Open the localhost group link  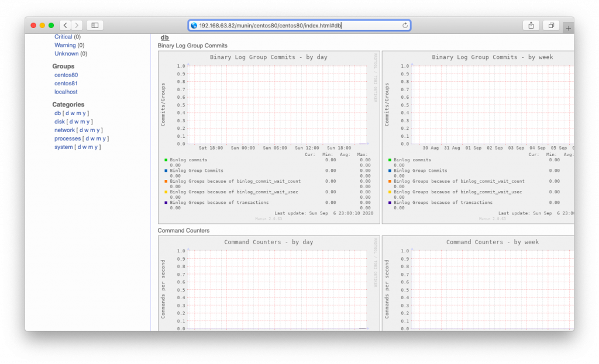point(66,92)
